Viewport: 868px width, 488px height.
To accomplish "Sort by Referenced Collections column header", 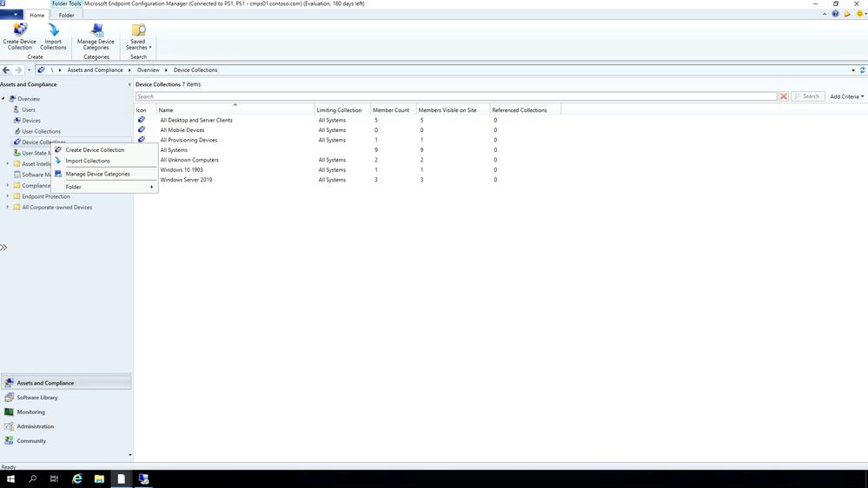I will click(525, 110).
